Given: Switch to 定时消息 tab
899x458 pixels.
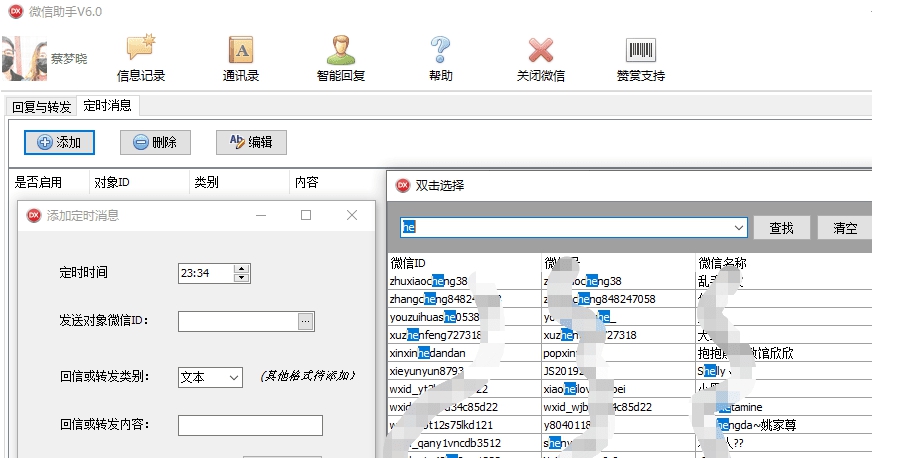Looking at the screenshot, I should (x=107, y=105).
